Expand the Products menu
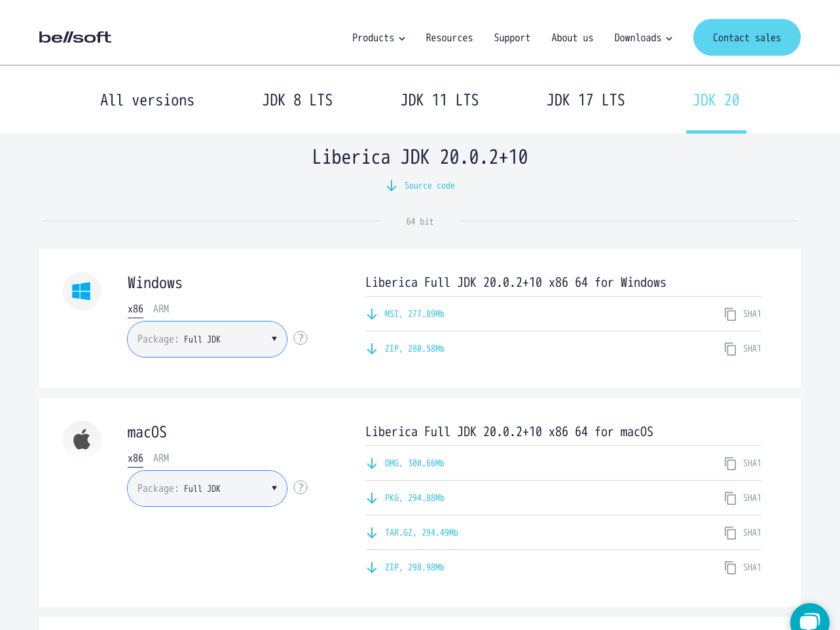 click(378, 38)
